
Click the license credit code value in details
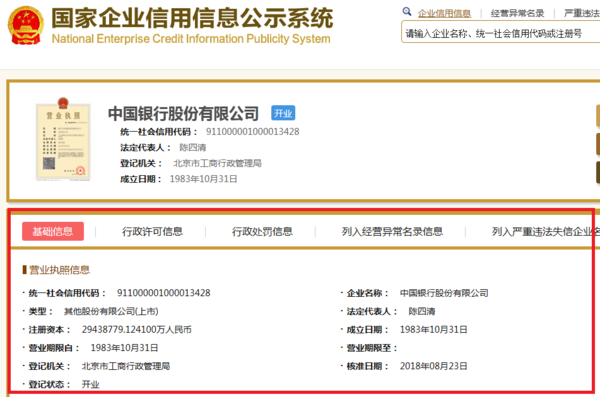coord(164,293)
